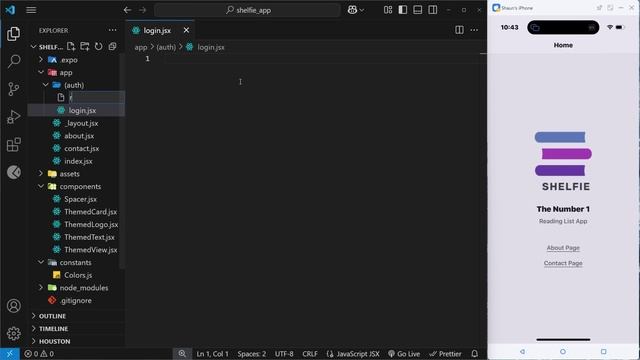Create a new file in explorer
Viewport: 640px width, 360px height.
click(x=71, y=47)
